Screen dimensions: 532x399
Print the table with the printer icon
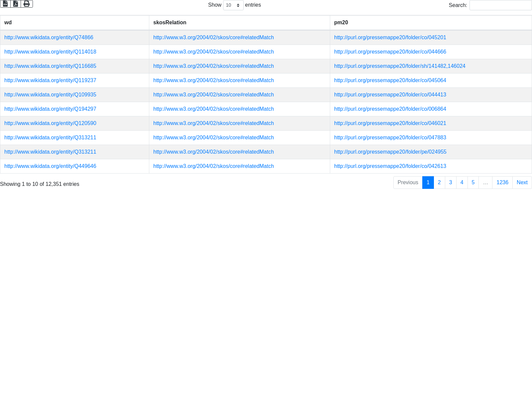click(x=27, y=4)
